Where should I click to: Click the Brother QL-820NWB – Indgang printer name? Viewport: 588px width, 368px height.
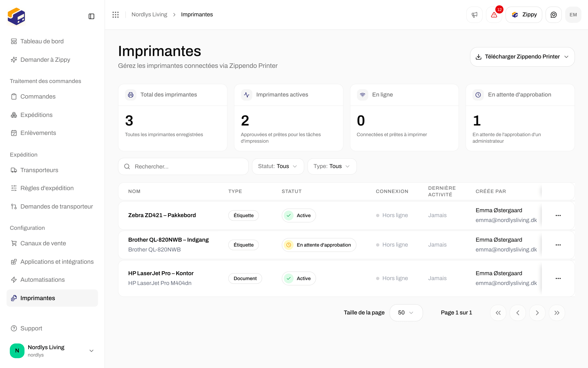pos(168,240)
